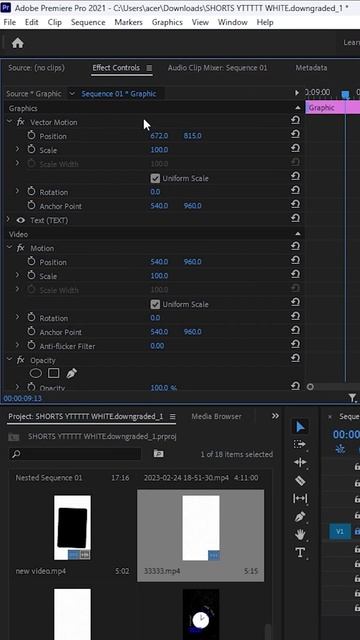Open Sequence 01 * Graphic link
This screenshot has width=360, height=640.
click(x=119, y=94)
